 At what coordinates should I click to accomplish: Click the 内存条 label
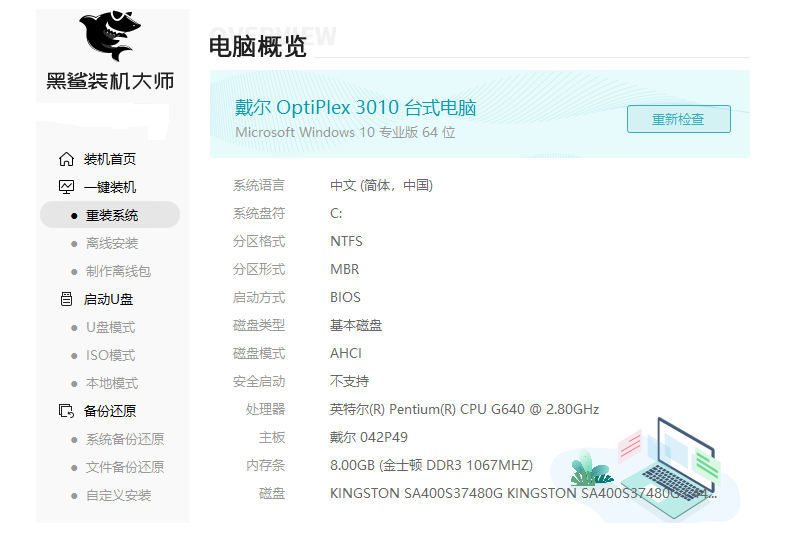[266, 466]
